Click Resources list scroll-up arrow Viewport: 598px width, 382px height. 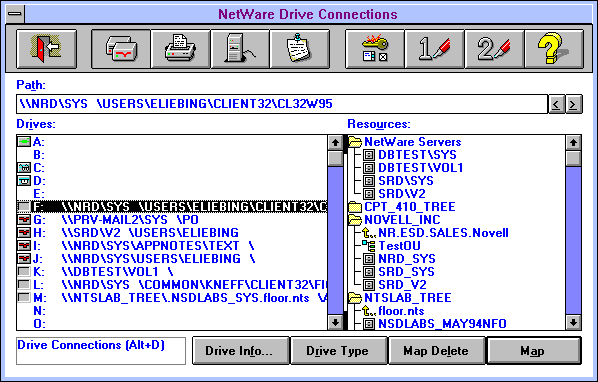[x=573, y=143]
